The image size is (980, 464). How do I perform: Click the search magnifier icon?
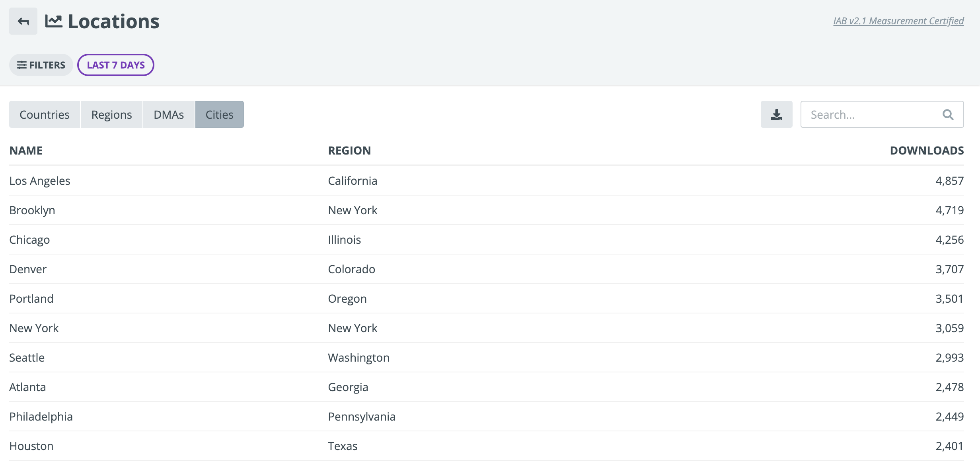pyautogui.click(x=948, y=115)
